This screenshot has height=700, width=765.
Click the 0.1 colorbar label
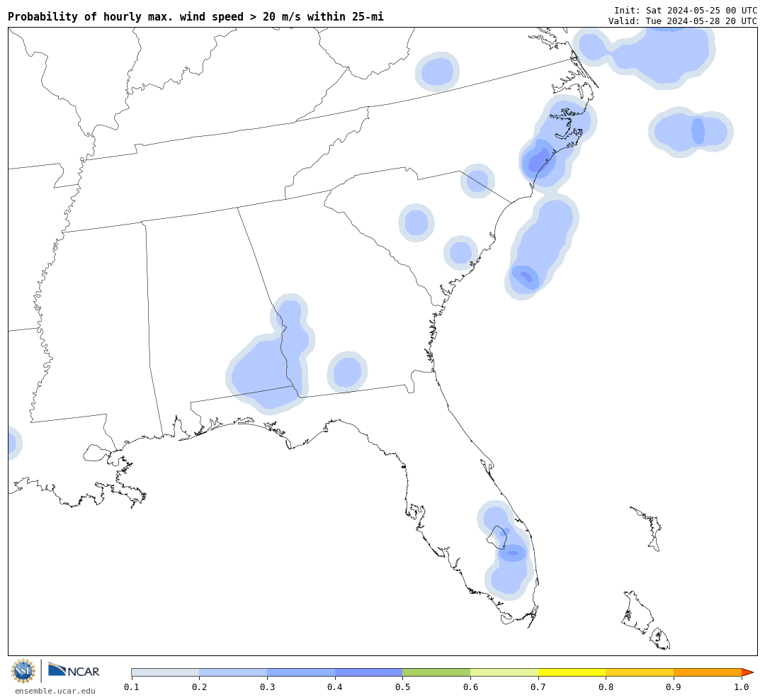pyautogui.click(x=131, y=687)
